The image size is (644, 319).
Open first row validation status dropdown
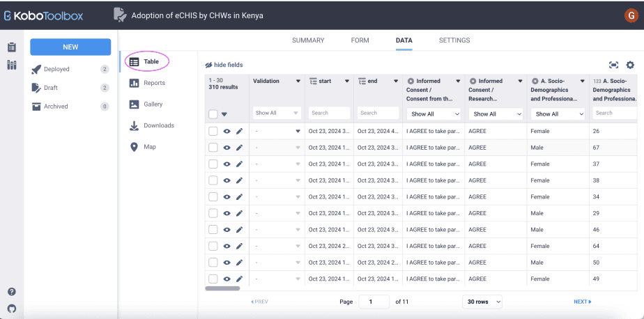click(x=298, y=131)
